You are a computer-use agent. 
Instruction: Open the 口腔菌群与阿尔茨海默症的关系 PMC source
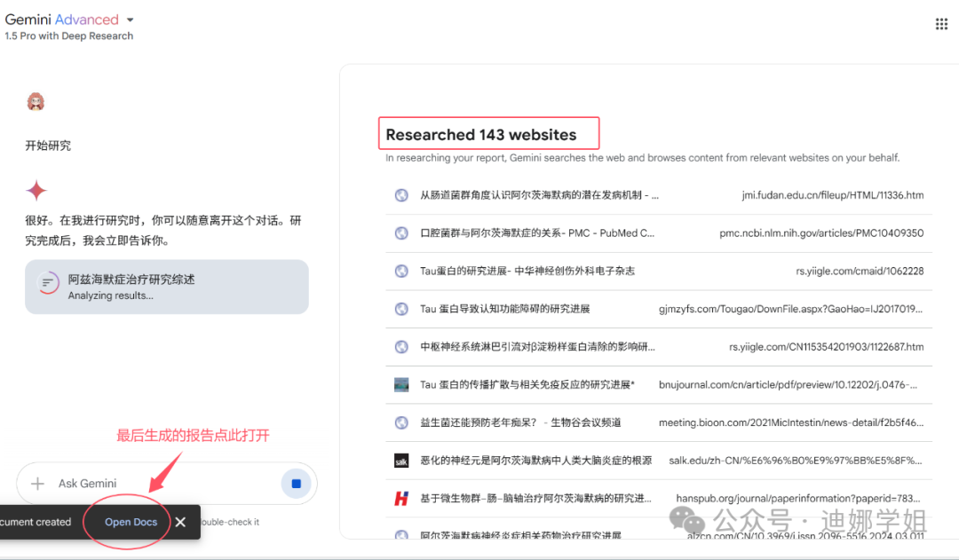click(659, 233)
